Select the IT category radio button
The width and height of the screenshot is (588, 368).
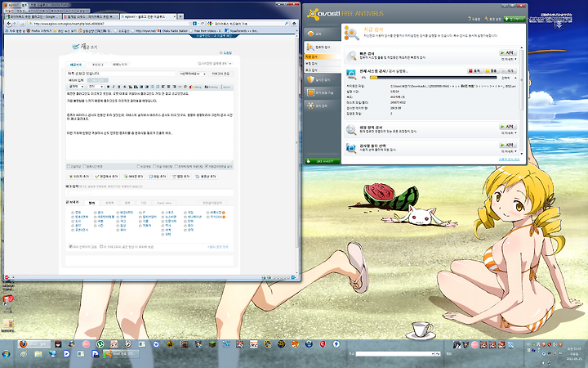pos(140,213)
